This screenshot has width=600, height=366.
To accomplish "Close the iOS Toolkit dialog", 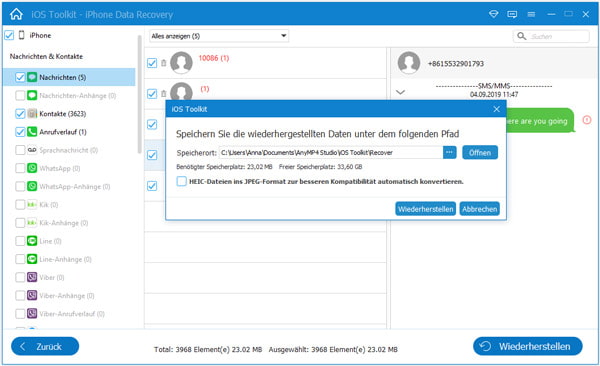I will 497,109.
